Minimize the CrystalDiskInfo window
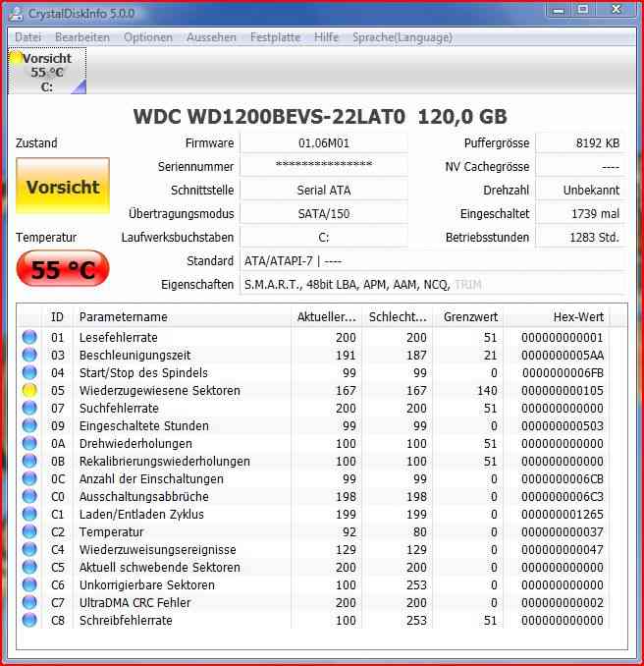The width and height of the screenshot is (644, 666). [x=559, y=10]
